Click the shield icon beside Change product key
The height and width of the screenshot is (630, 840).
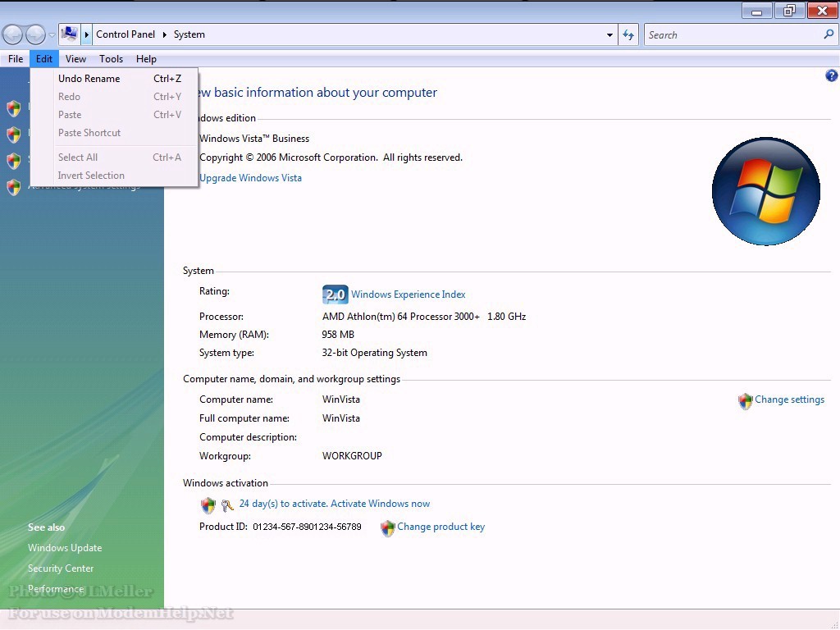[x=387, y=527]
